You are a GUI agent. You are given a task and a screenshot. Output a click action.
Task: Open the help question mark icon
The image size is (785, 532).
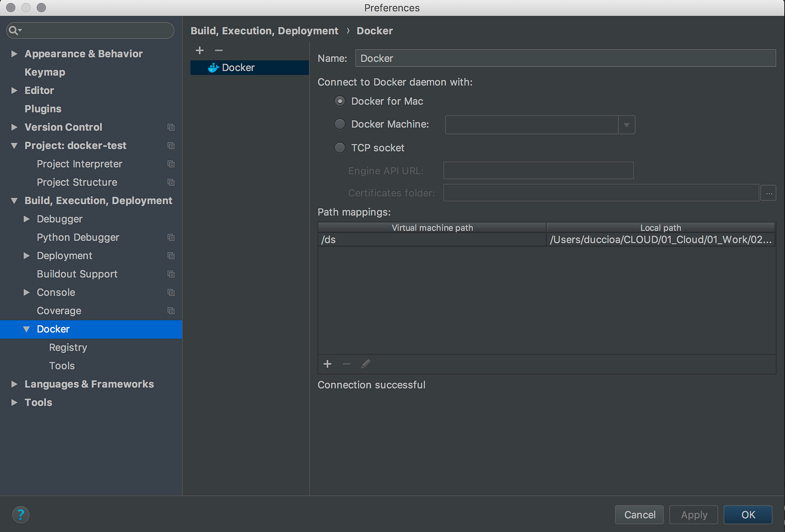21,514
